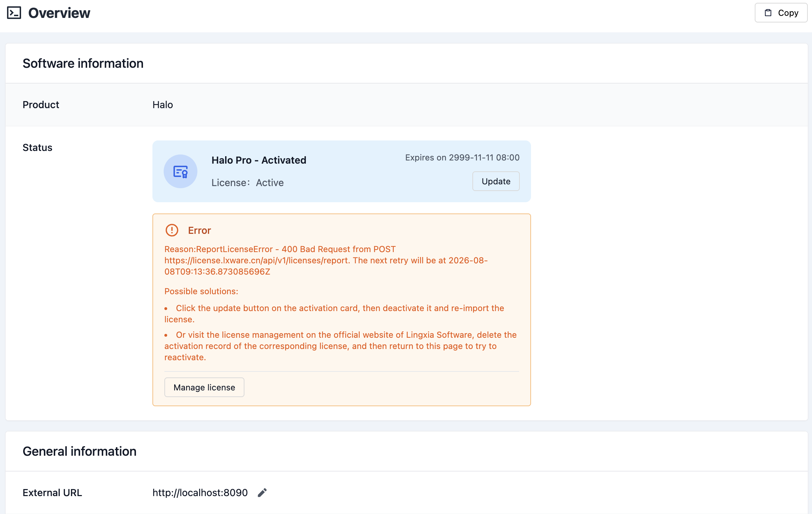Viewport: 812px width, 514px height.
Task: Click the error warning circle icon
Action: point(172,230)
